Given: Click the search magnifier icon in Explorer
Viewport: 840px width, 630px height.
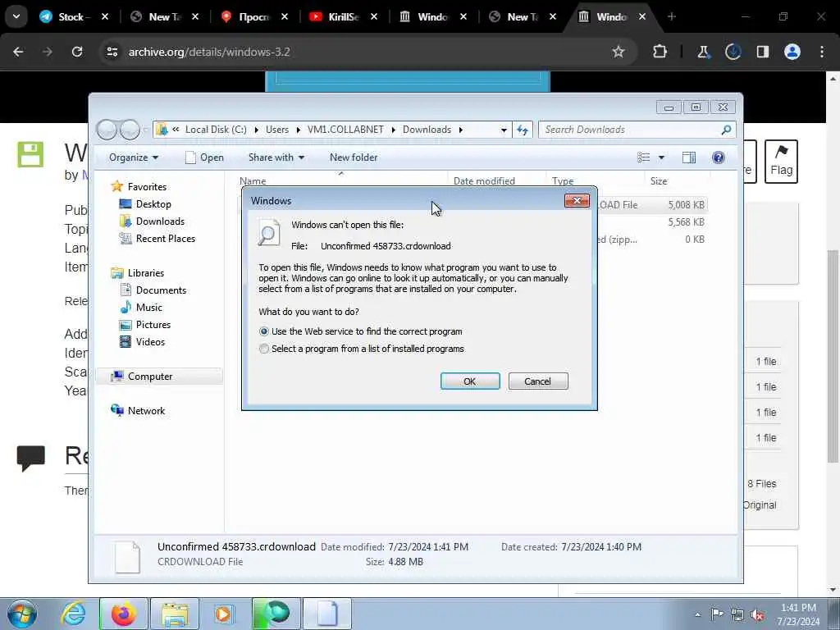Looking at the screenshot, I should pyautogui.click(x=727, y=130).
